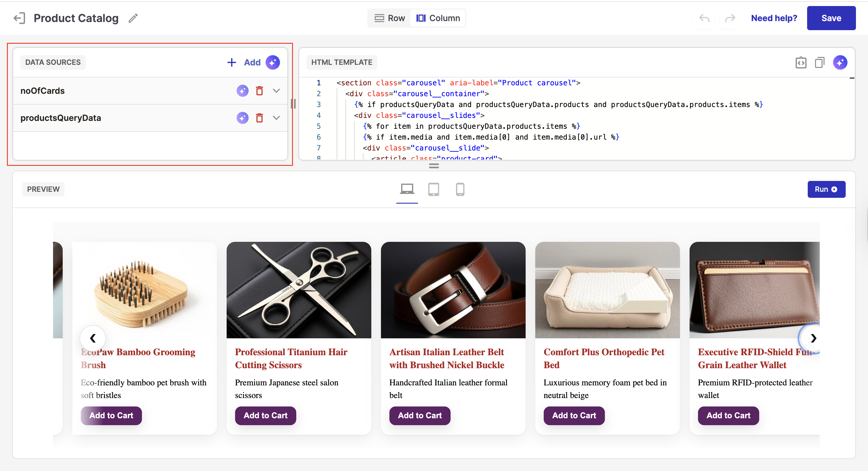The width and height of the screenshot is (868, 471).
Task: Select the mobile phone preview tab
Action: coord(460,189)
